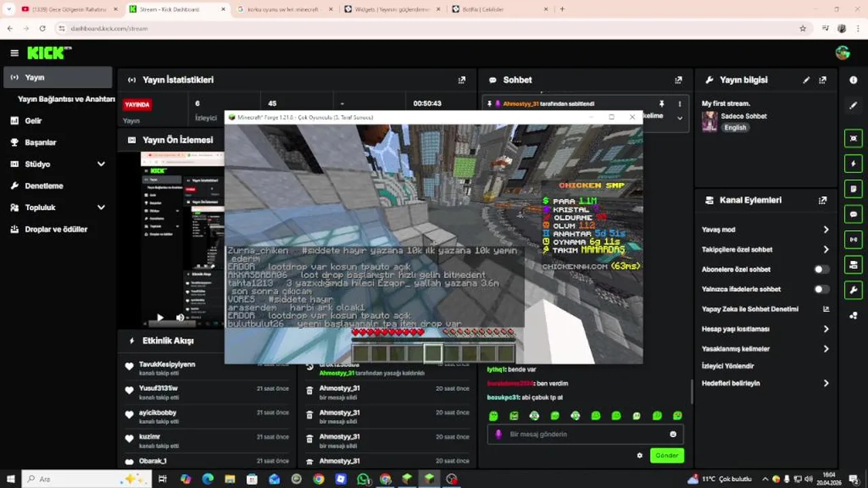The image size is (868, 488).
Task: Insert the first green Kick emote
Action: pos(494,415)
